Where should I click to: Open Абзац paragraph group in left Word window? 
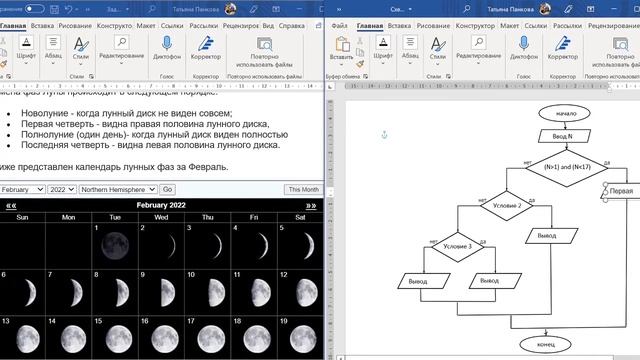coord(53,51)
